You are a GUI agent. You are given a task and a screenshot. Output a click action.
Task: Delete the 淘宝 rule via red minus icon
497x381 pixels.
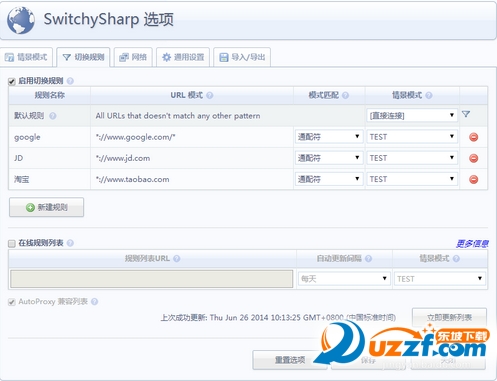click(x=473, y=179)
